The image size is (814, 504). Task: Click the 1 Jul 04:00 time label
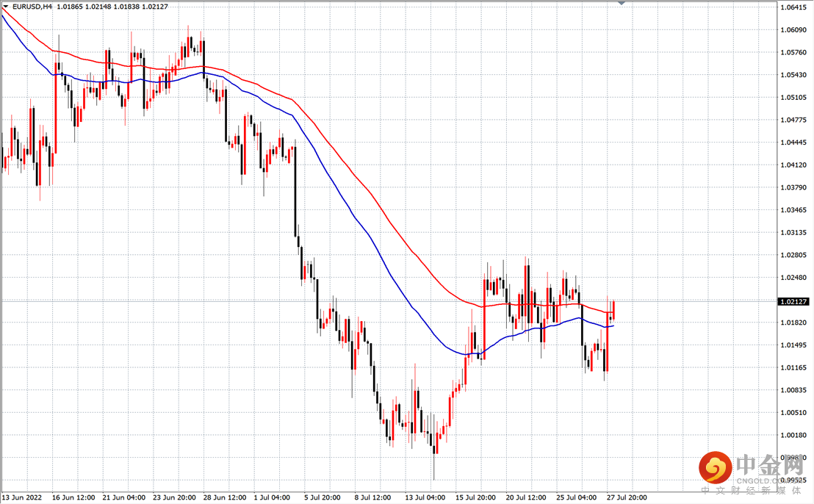click(x=272, y=497)
